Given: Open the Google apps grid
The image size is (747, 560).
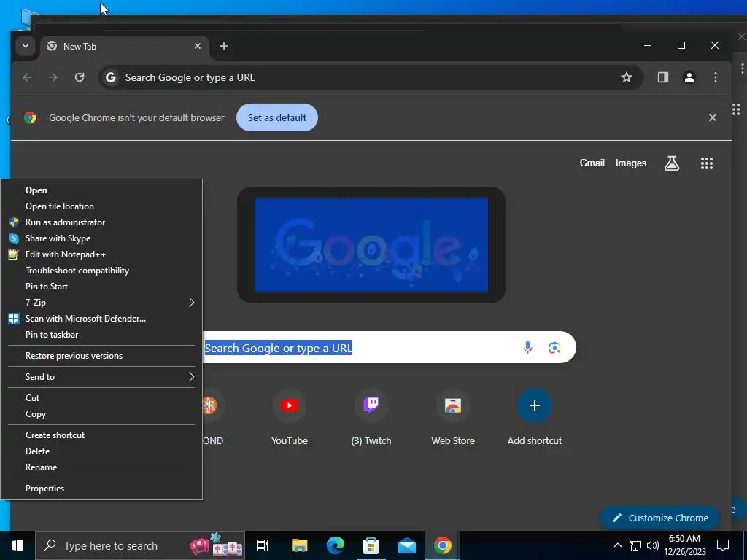Looking at the screenshot, I should pos(706,163).
